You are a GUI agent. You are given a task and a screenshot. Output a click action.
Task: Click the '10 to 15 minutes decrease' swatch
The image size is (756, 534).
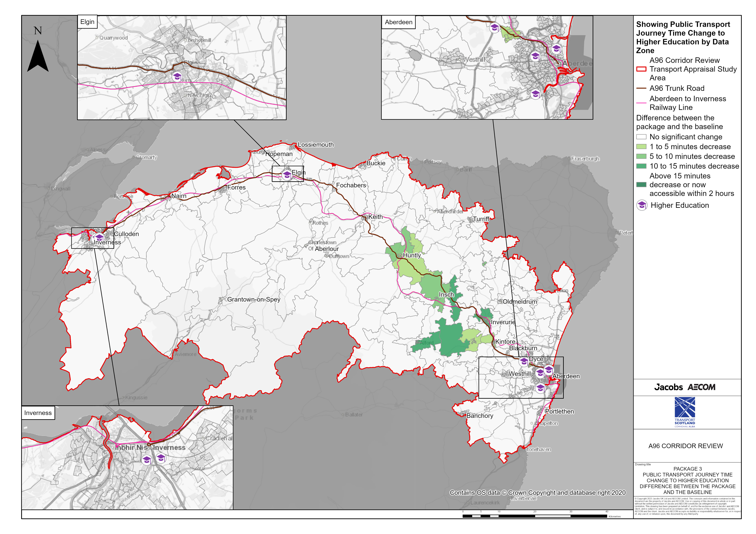641,166
